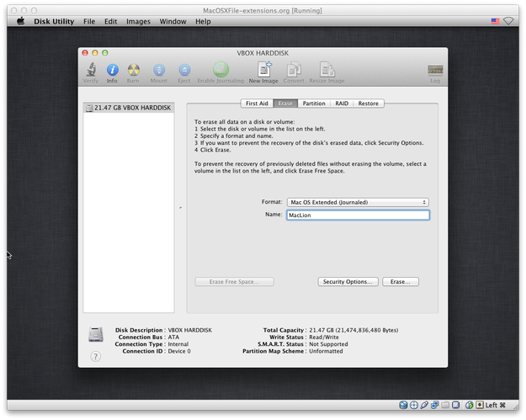Viewport: 526px width, 420px height.
Task: Open the Help menu
Action: point(203,22)
